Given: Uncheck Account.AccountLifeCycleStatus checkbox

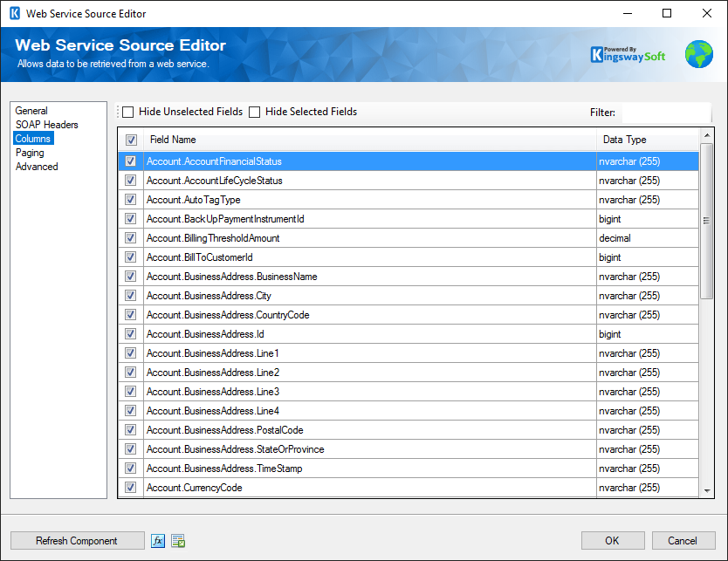Looking at the screenshot, I should pos(130,180).
